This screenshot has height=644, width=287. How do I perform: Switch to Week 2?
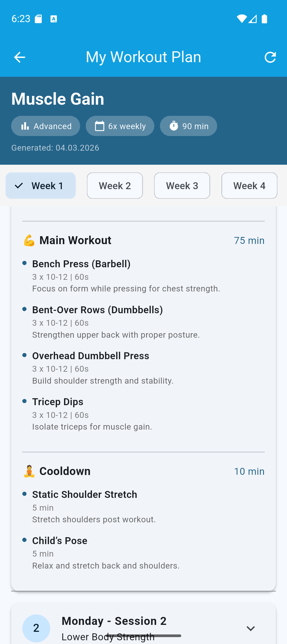pos(115,185)
